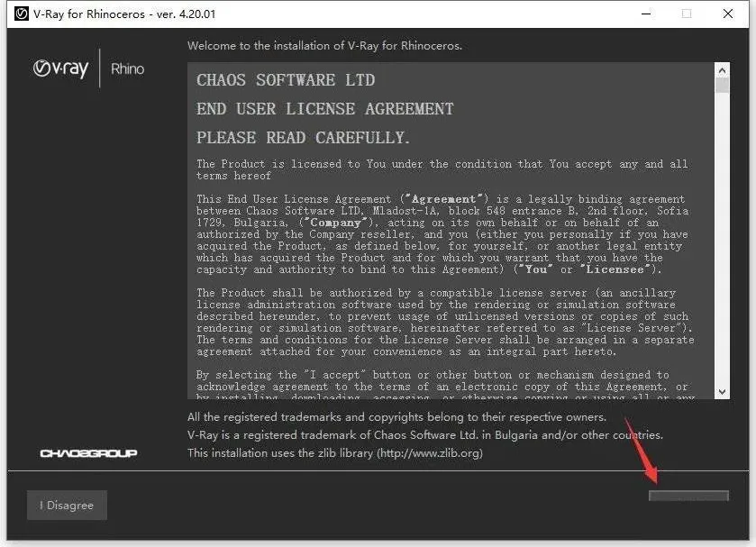The height and width of the screenshot is (547, 756).
Task: Click the paragraph starting 'This End User License'
Action: 442,234
